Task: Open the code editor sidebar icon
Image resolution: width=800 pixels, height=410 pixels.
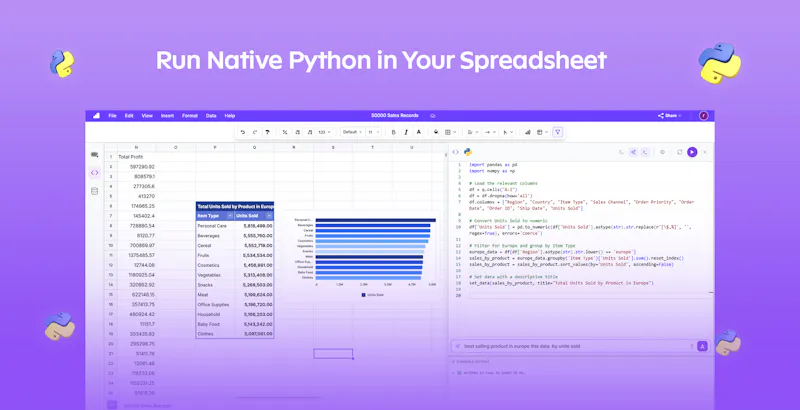Action: point(94,173)
